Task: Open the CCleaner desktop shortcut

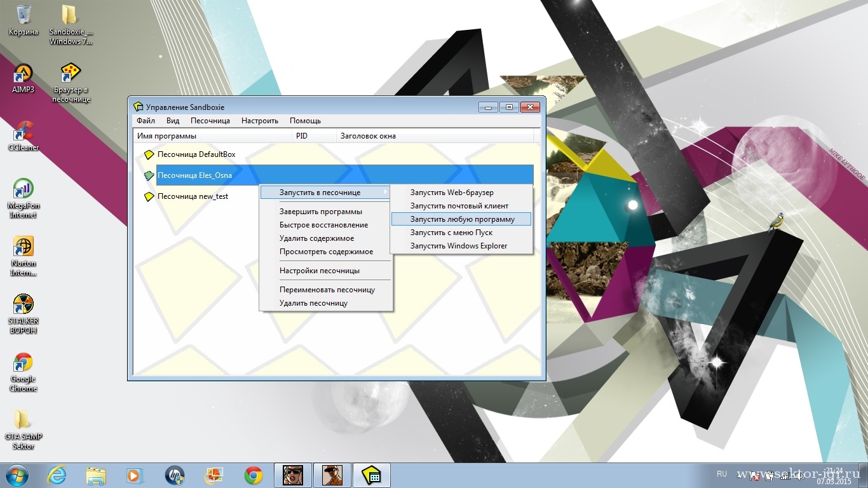Action: point(24,136)
